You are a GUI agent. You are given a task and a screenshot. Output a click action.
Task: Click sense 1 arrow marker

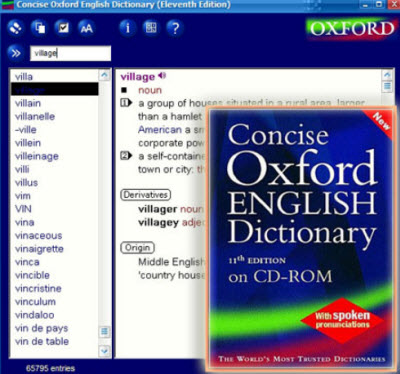coord(126,103)
